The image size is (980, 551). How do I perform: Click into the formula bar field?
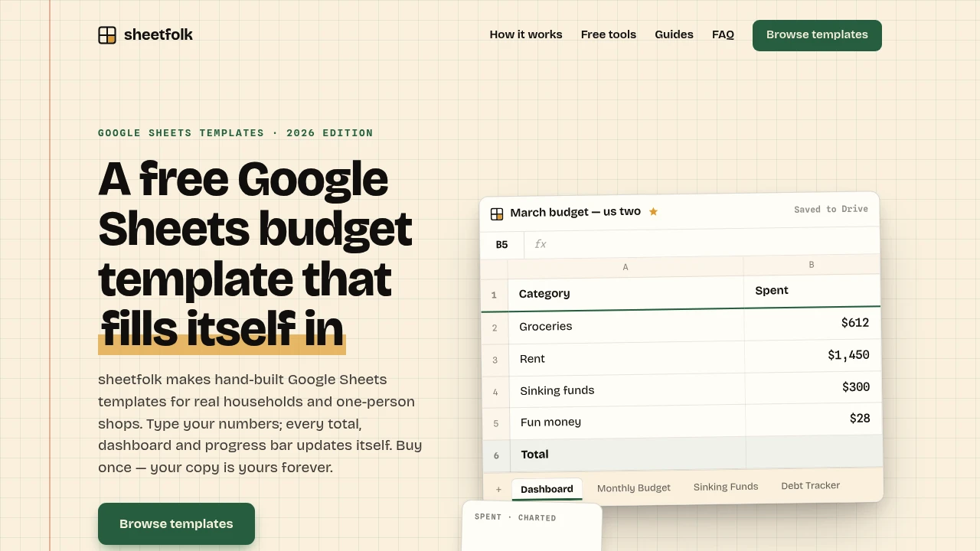(x=702, y=242)
